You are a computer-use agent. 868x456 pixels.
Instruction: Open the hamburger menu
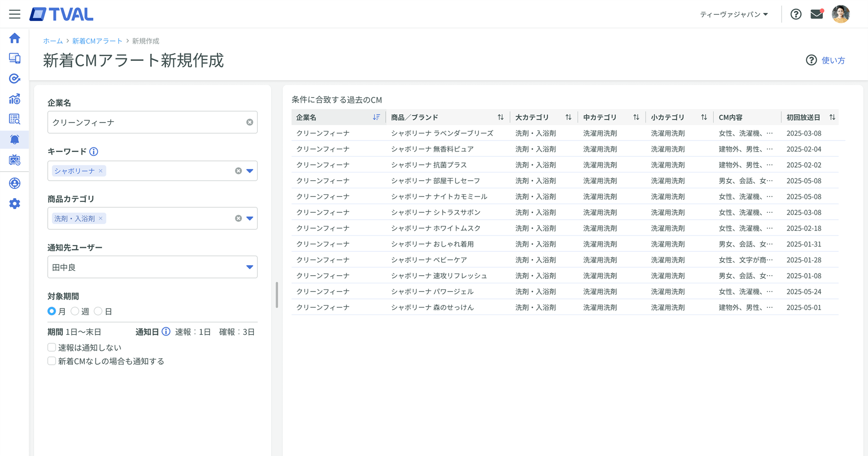(x=15, y=14)
